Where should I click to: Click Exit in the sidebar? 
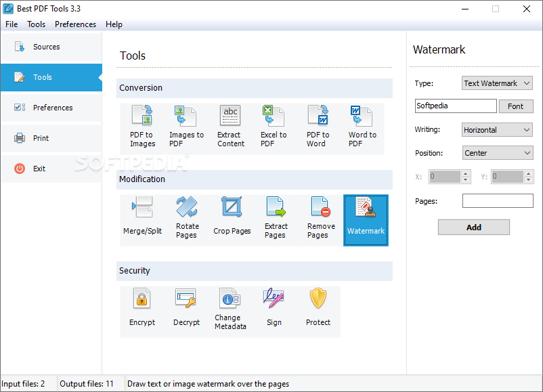click(51, 169)
